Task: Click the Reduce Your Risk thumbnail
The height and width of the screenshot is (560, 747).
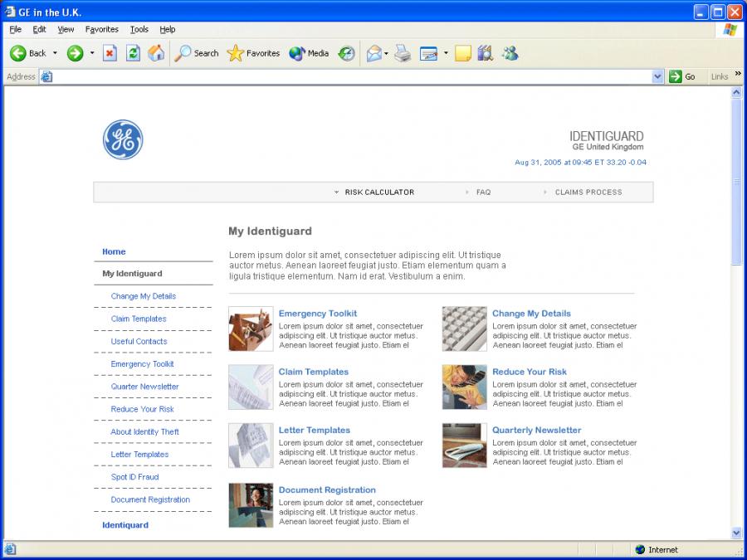Action: click(x=465, y=387)
